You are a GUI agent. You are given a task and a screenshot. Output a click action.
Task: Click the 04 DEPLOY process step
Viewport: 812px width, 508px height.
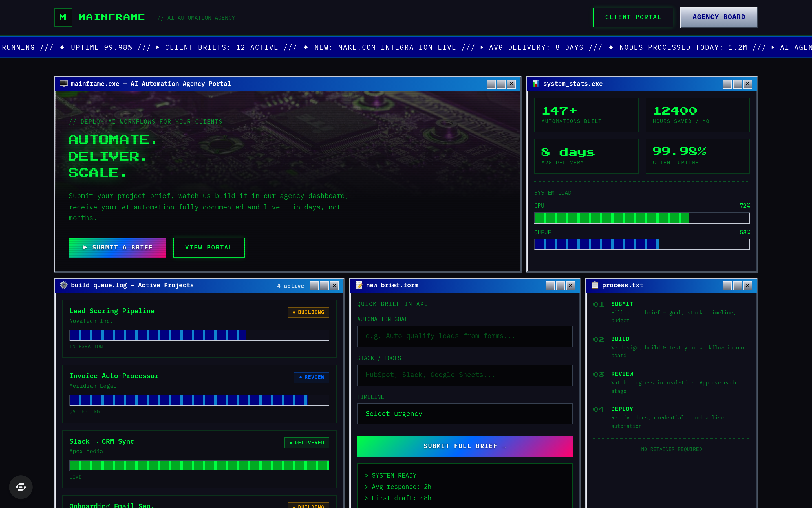click(x=671, y=417)
